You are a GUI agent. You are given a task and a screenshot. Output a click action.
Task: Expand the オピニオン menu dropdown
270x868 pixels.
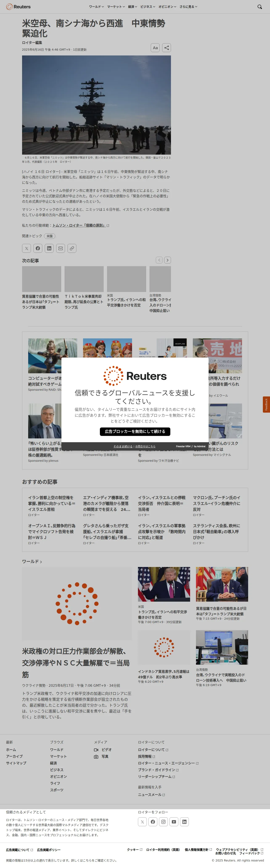pos(167,7)
